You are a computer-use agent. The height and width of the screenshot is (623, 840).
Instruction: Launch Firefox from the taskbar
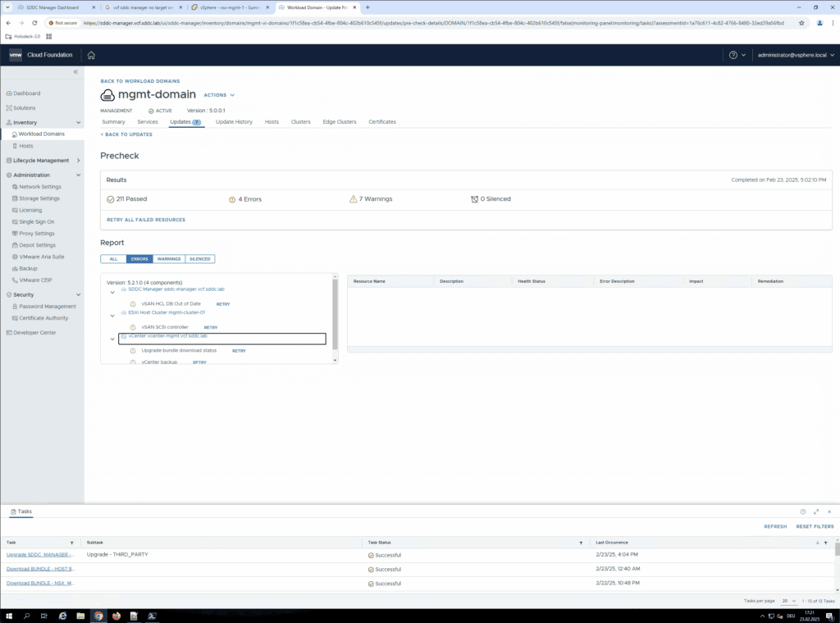point(116,616)
